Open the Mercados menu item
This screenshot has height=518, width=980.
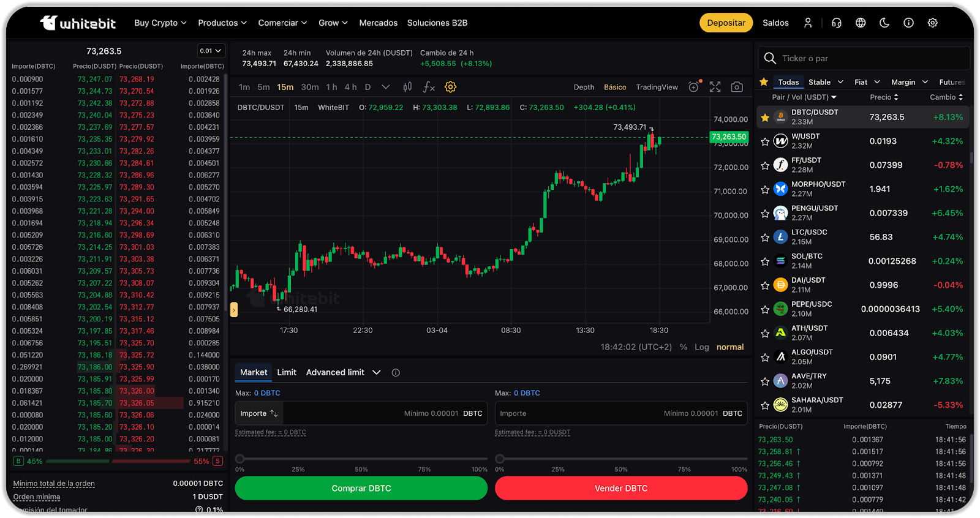378,23
